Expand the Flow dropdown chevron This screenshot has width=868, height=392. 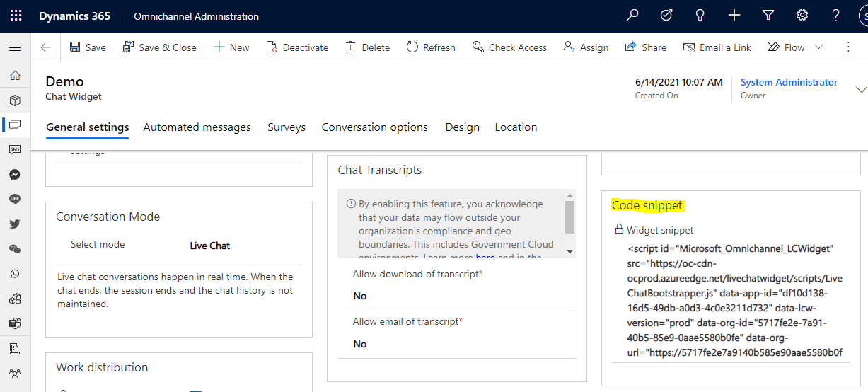pyautogui.click(x=819, y=47)
